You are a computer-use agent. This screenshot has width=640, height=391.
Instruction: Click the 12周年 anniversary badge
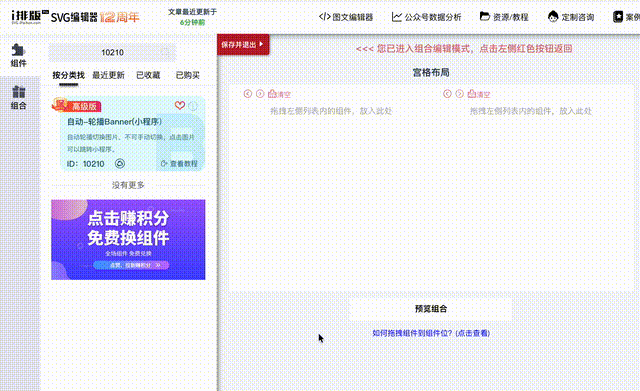120,17
